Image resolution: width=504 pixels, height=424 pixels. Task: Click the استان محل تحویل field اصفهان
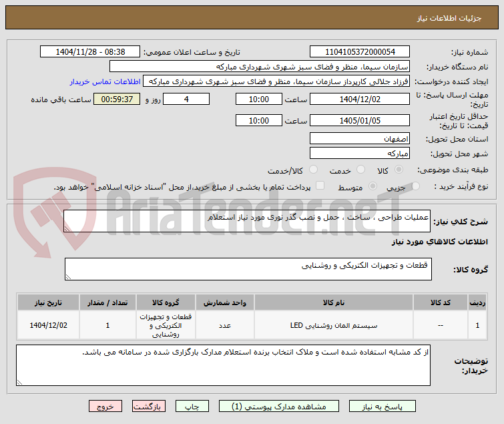coord(360,138)
